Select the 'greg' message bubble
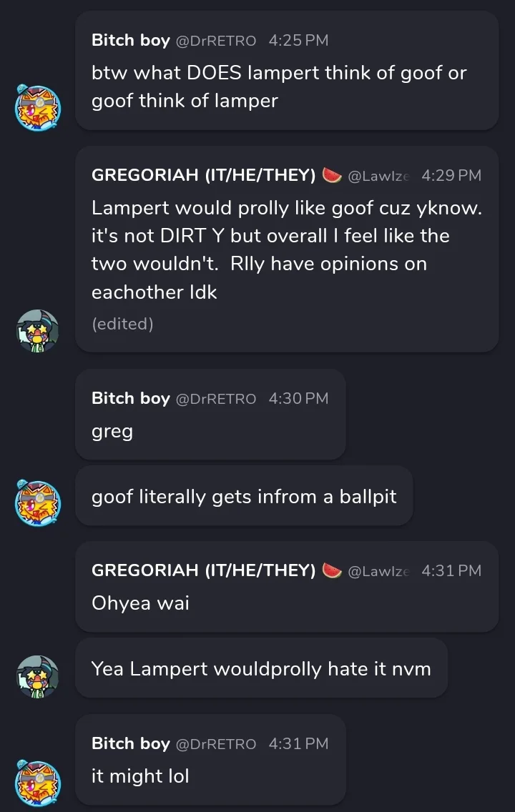This screenshot has height=812, width=515. (210, 415)
